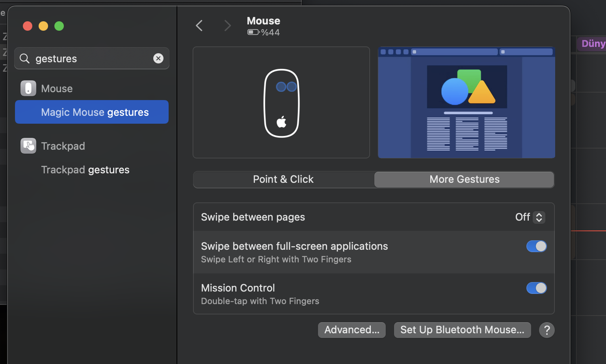This screenshot has width=606, height=364.
Task: Click the Mouse icon in sidebar
Action: [x=28, y=88]
